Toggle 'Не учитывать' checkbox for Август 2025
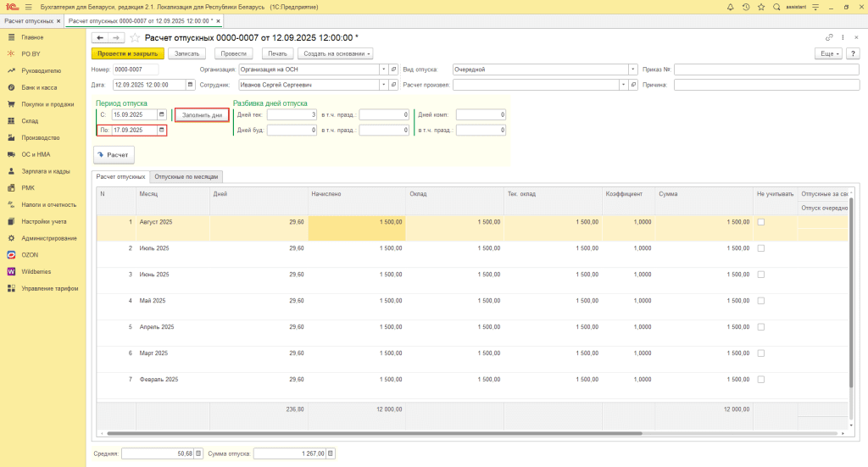This screenshot has width=868, height=467. (760, 222)
